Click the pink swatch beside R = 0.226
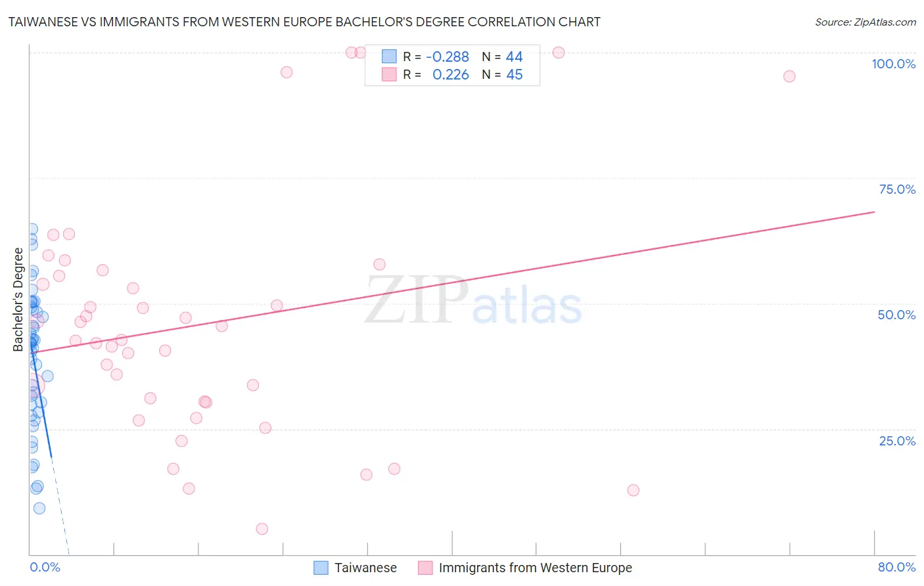The height and width of the screenshot is (586, 924). point(389,74)
